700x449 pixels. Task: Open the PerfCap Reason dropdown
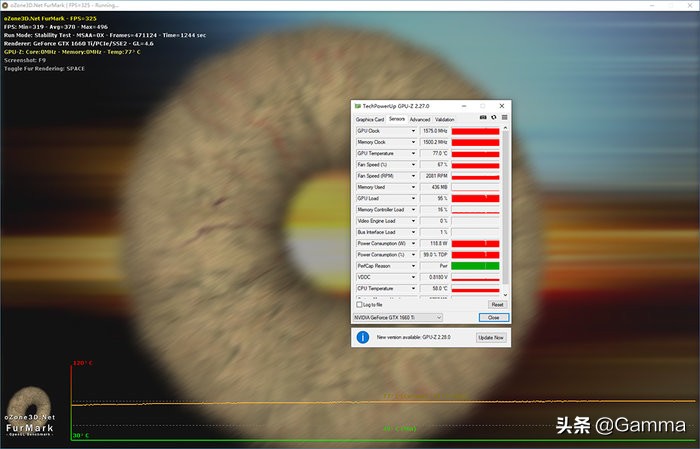coord(413,266)
